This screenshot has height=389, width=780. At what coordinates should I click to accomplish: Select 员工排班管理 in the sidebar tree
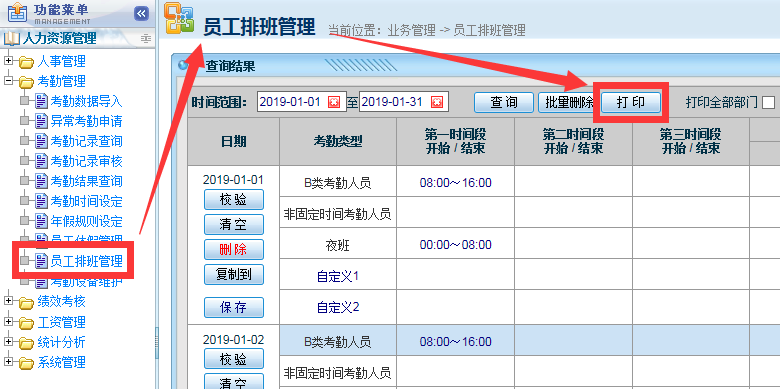click(x=86, y=261)
